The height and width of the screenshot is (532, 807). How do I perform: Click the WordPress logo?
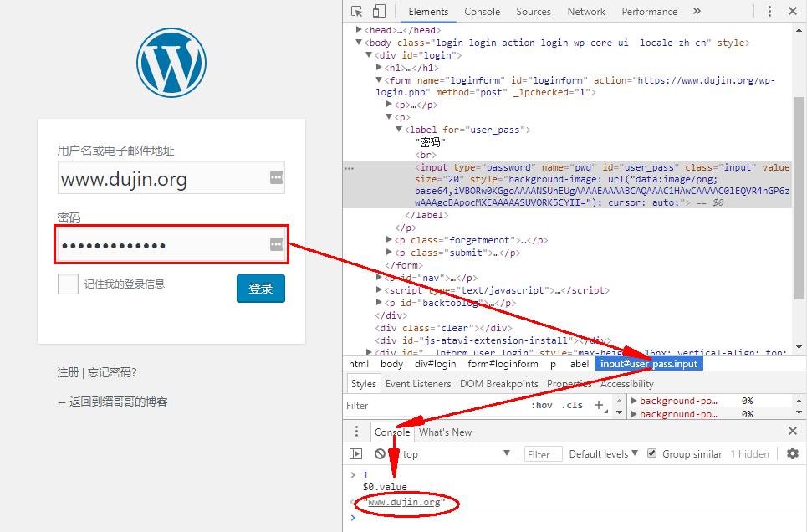click(171, 62)
